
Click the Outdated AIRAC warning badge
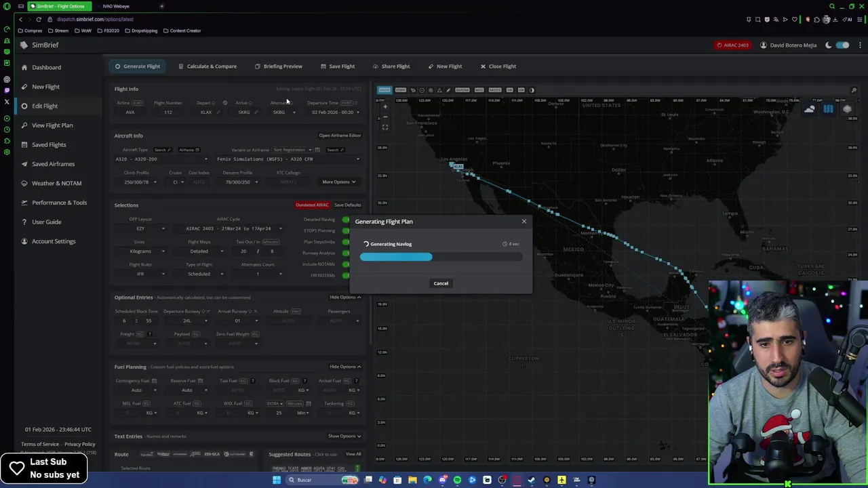(312, 205)
